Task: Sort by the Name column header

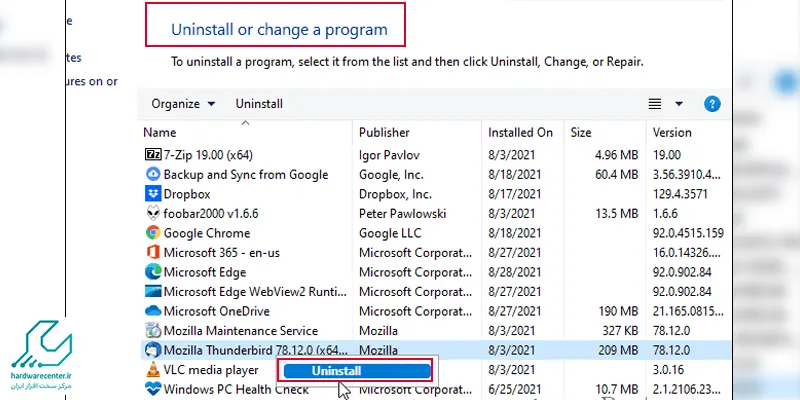Action: (x=160, y=133)
